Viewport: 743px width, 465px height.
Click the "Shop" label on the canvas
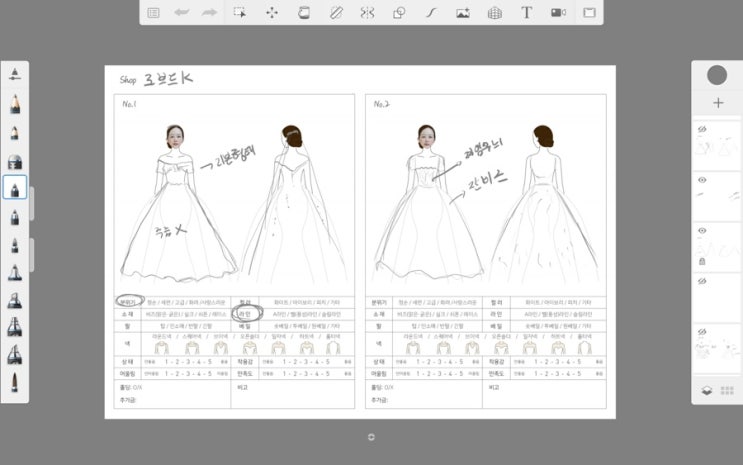tap(128, 80)
